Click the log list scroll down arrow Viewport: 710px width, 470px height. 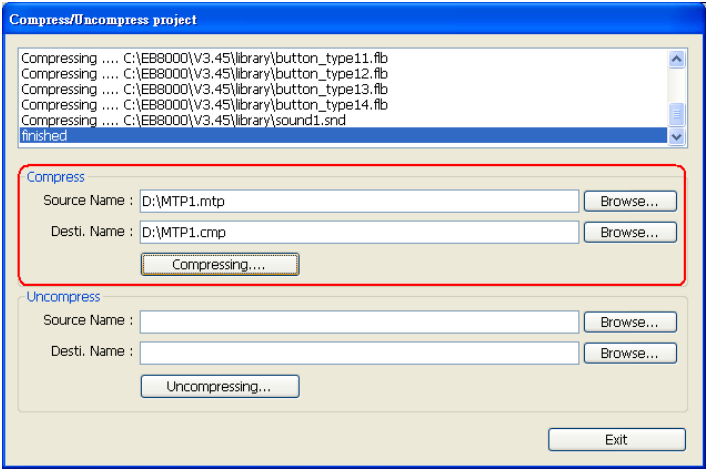pos(676,136)
